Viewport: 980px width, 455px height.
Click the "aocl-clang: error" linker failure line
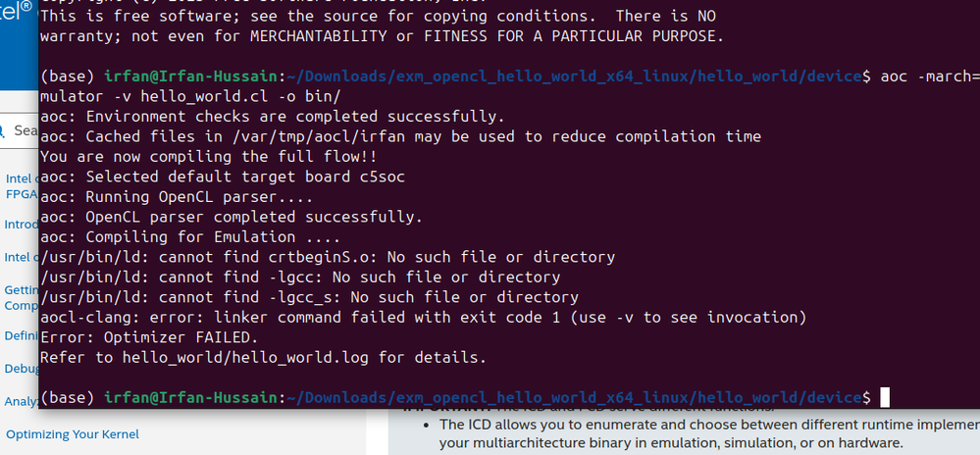[422, 317]
